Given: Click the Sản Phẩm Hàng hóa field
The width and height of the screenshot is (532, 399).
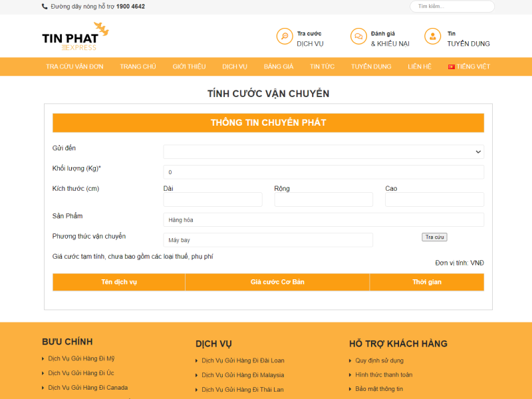Looking at the screenshot, I should [324, 220].
